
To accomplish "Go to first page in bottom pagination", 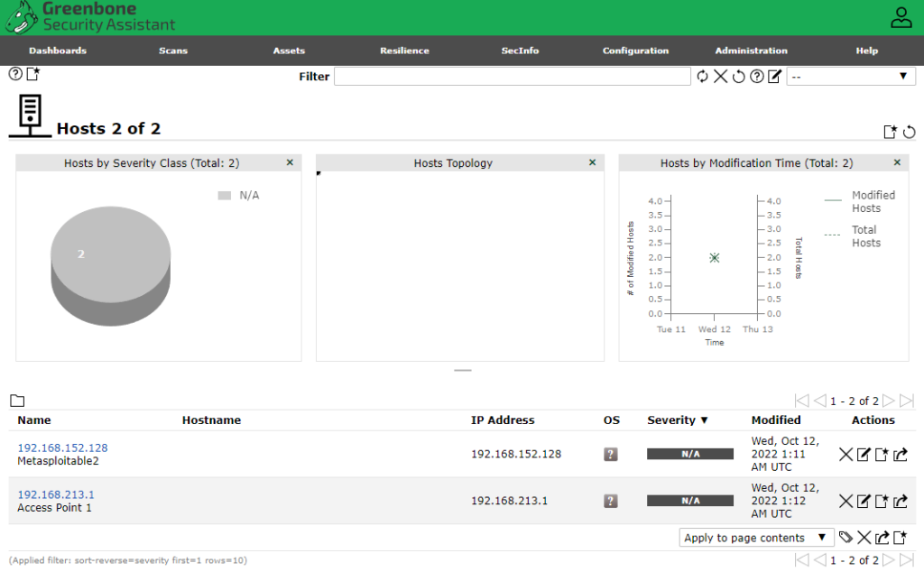I will click(801, 560).
